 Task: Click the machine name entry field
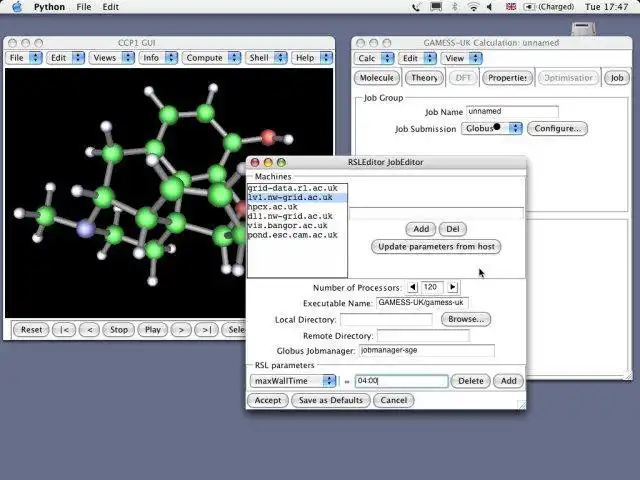click(436, 213)
